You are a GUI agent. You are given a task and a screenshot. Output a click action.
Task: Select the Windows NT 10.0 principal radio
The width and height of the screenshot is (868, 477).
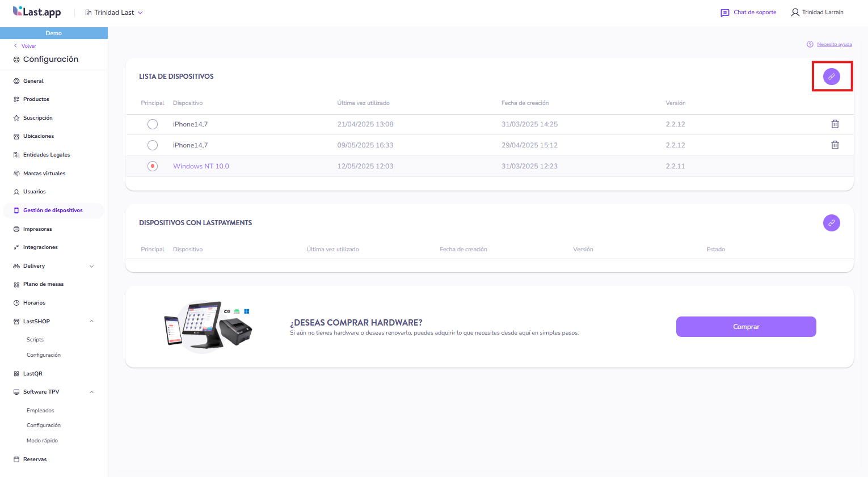point(153,166)
